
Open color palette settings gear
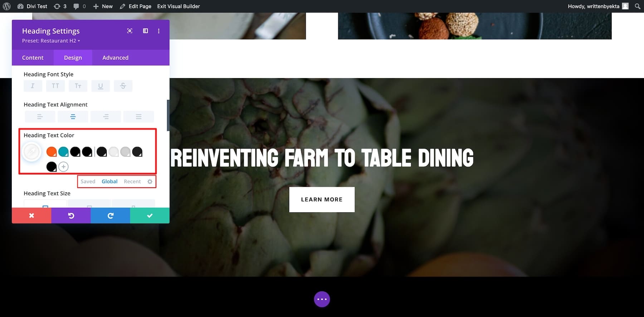point(150,182)
